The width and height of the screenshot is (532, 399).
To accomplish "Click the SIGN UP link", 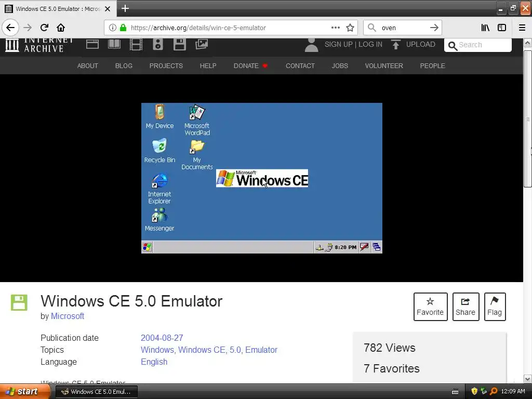I will click(338, 45).
